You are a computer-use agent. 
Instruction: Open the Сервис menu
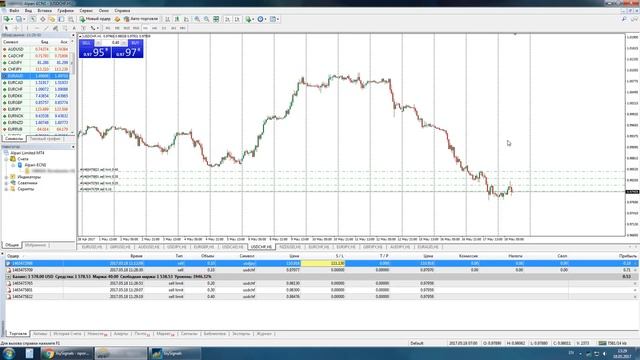(x=86, y=11)
